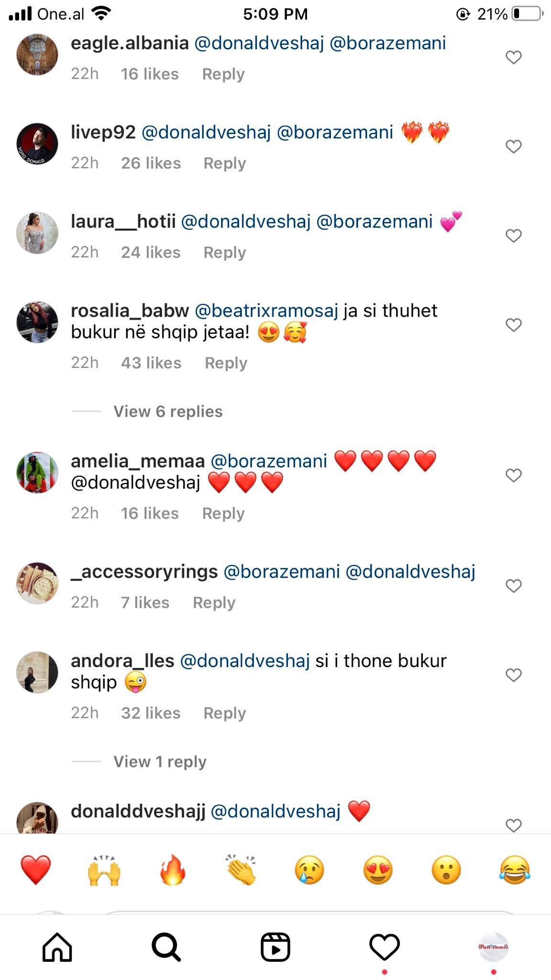Viewport: 551px width, 980px height.
Task: Reply to livep92's comment
Action: 224,163
